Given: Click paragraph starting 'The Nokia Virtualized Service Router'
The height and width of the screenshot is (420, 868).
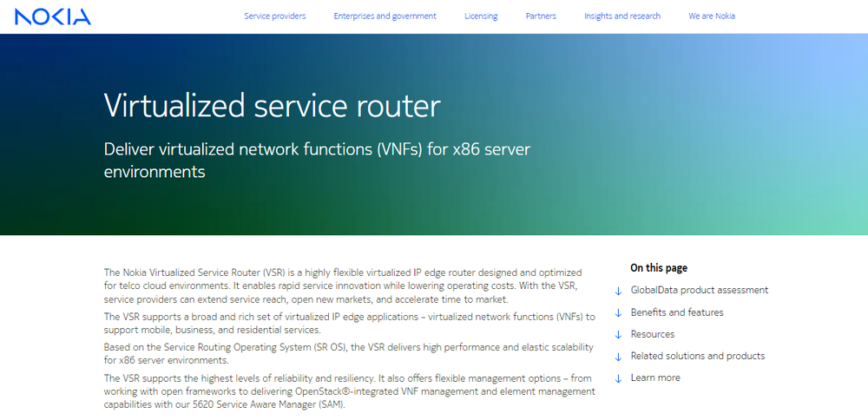Looking at the screenshot, I should pos(343,286).
